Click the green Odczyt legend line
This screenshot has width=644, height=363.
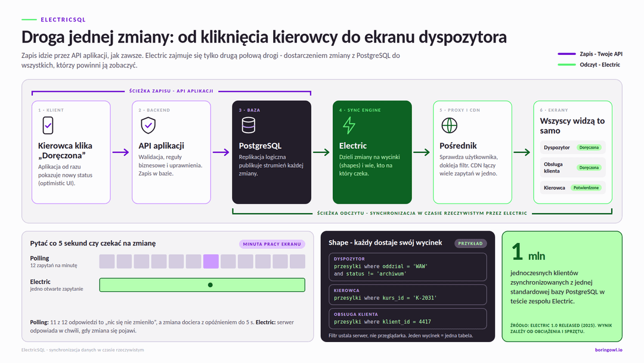point(567,64)
